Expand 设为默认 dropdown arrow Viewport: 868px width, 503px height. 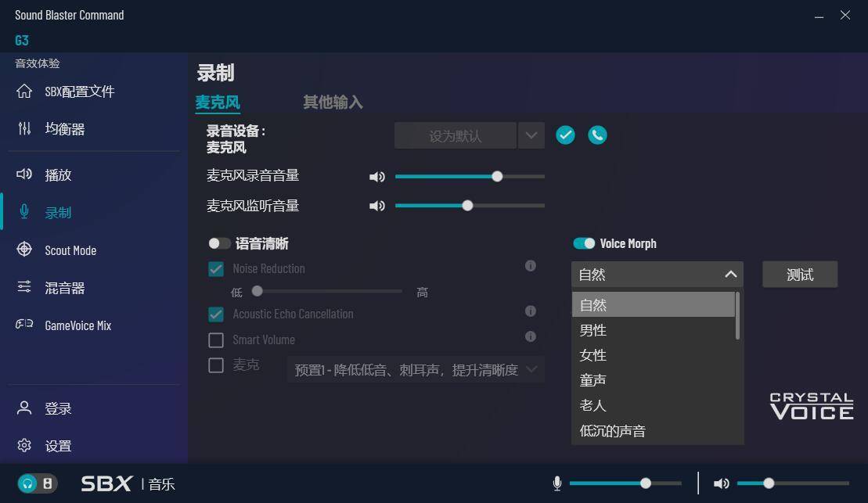531,135
